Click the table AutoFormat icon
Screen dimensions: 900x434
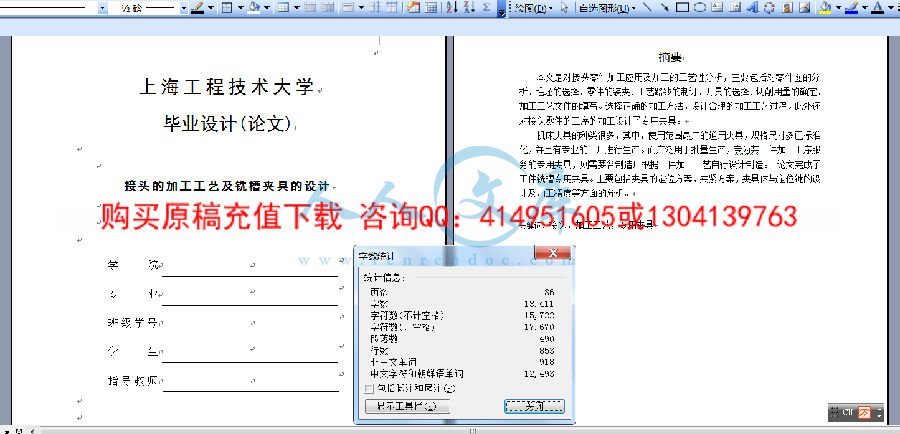coord(413,7)
